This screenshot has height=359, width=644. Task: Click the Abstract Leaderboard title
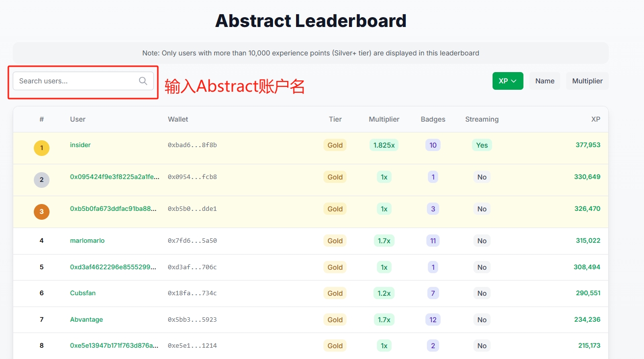(311, 21)
